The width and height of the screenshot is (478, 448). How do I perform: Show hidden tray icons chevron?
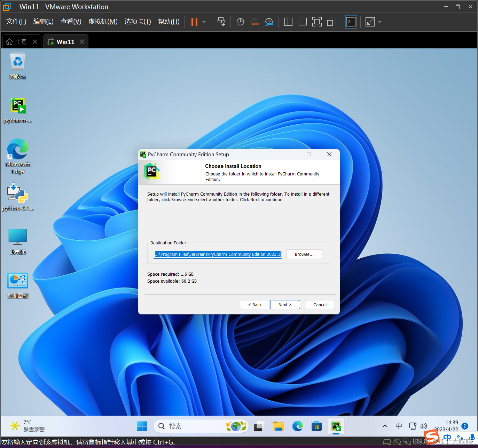coord(385,426)
